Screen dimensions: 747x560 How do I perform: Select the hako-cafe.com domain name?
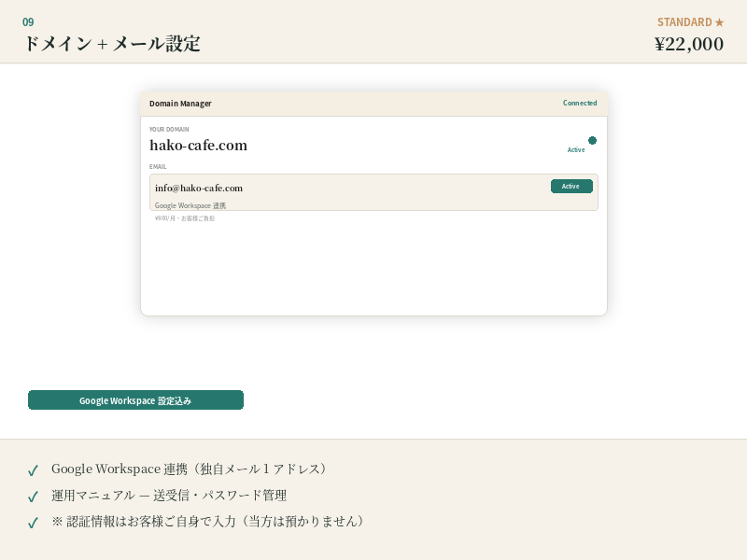click(x=199, y=146)
